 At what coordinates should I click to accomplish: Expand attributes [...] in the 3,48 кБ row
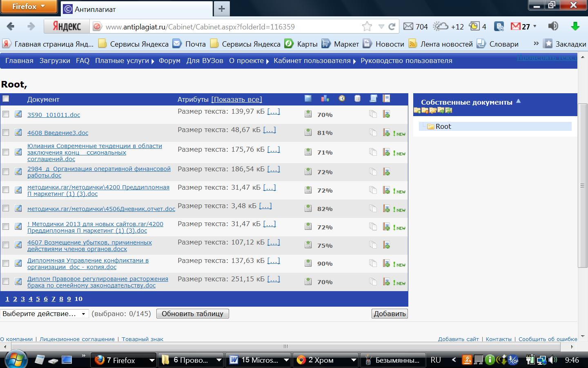coord(265,206)
